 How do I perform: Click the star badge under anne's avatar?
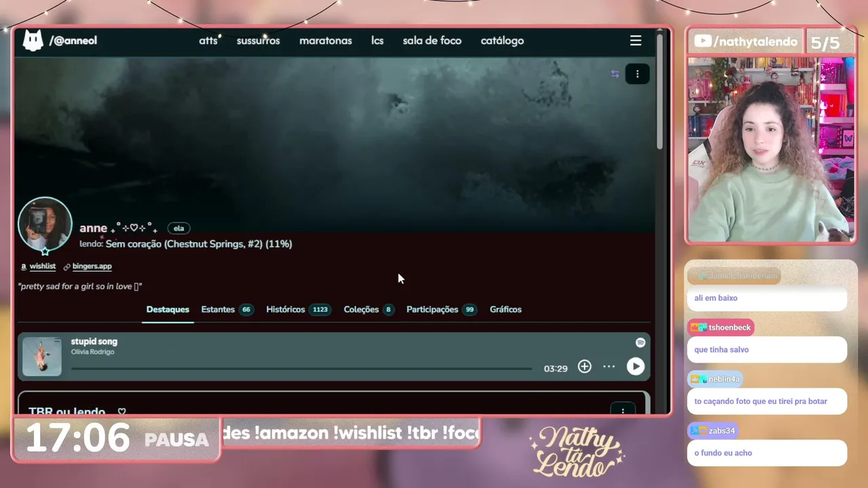tap(45, 251)
